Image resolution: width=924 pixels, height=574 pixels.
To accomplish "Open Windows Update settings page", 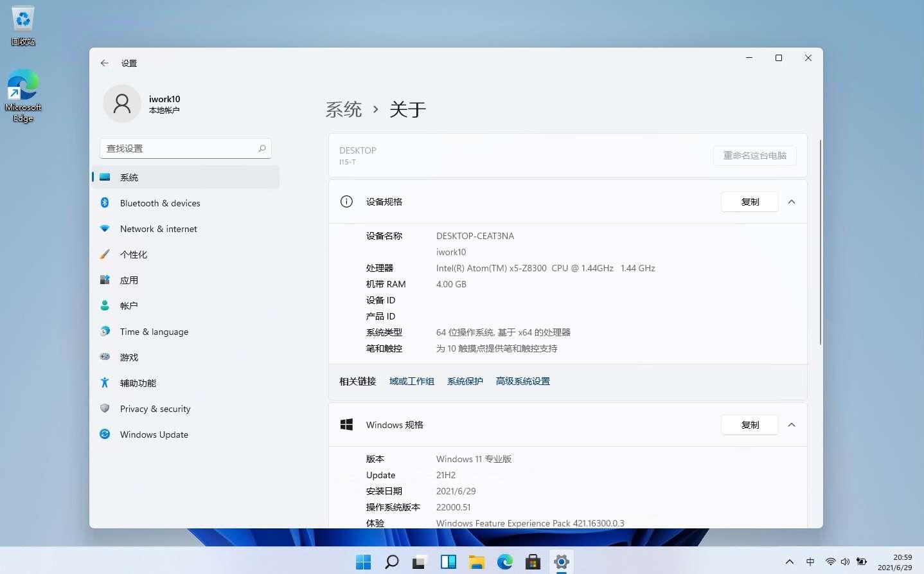I will tap(154, 435).
